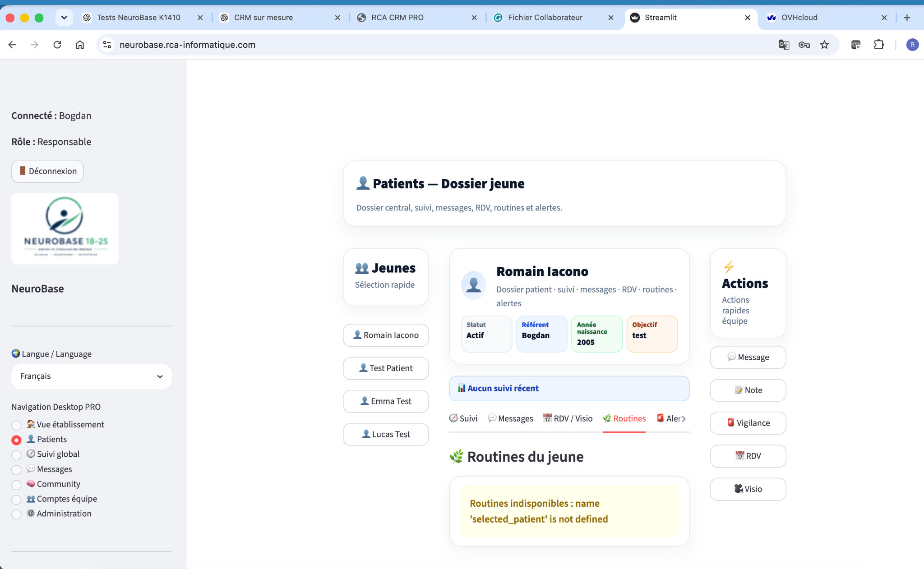Viewport: 924px width, 569px height.
Task: Close the CRM sur mesure tab
Action: (x=337, y=18)
